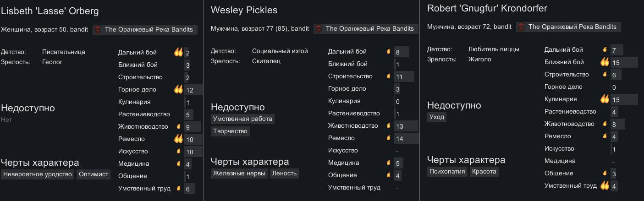
Task: Click double flame passion icon for Lisbeth's Горное дело
Action: (x=178, y=89)
